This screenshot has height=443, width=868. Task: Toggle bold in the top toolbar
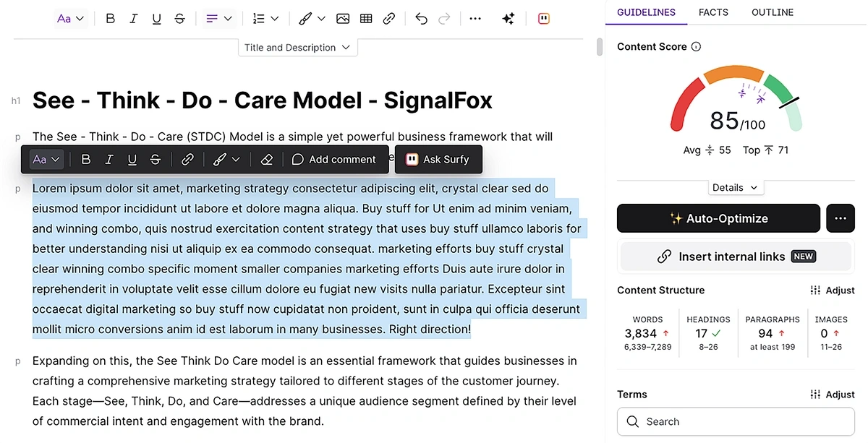click(x=110, y=19)
